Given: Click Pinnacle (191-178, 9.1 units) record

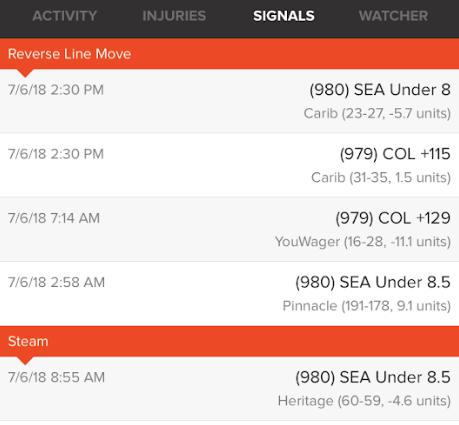Looking at the screenshot, I should (x=367, y=306).
